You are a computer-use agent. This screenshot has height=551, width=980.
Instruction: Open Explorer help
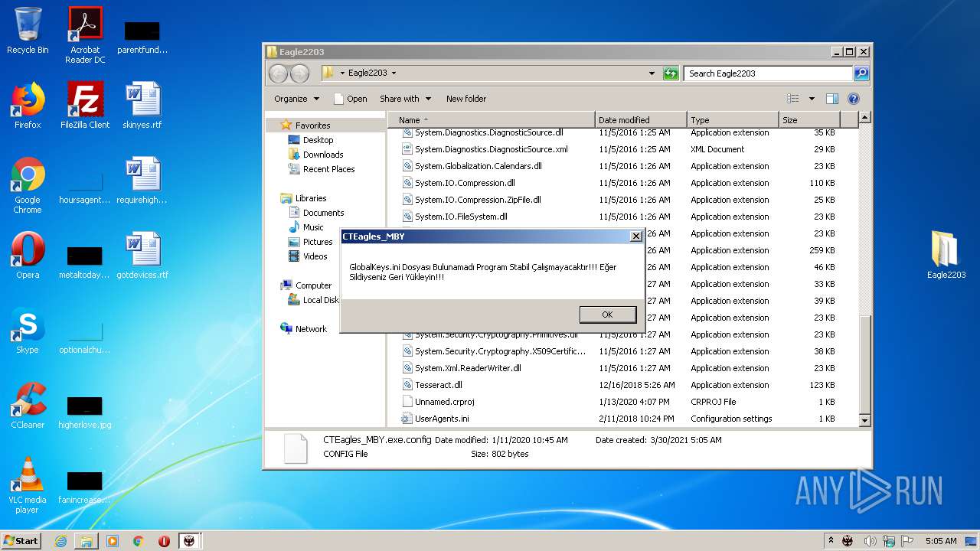(854, 99)
